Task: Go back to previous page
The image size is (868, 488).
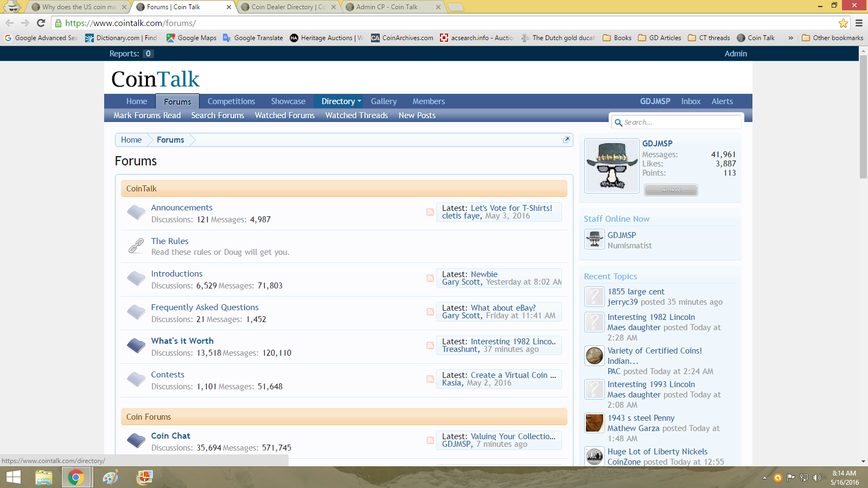Action: coord(9,23)
